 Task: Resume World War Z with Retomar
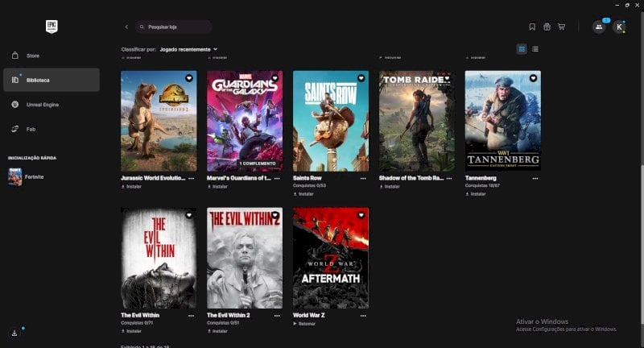coord(304,324)
